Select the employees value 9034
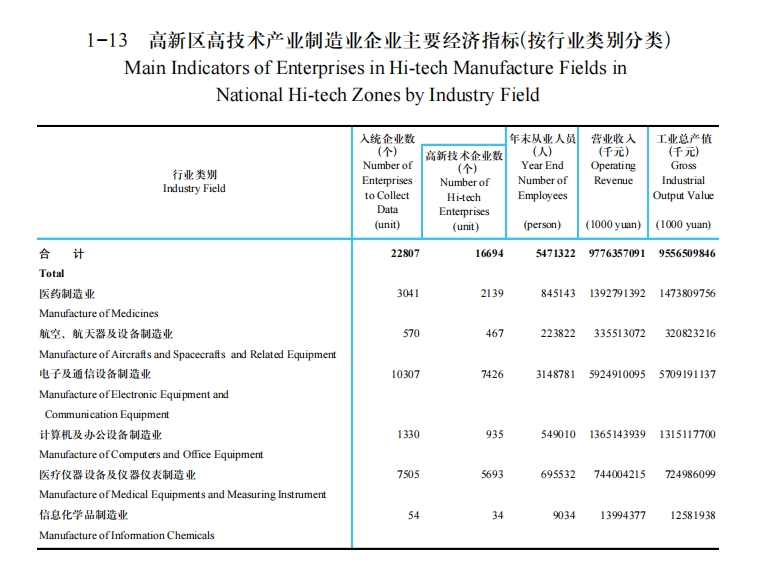Image resolution: width=762 pixels, height=568 pixels. (563, 515)
